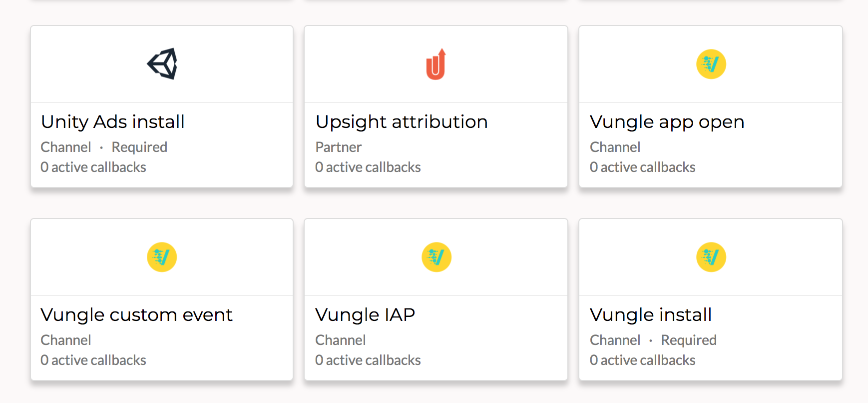Click Required label on Unity Ads install
The width and height of the screenshot is (868, 403).
(139, 147)
